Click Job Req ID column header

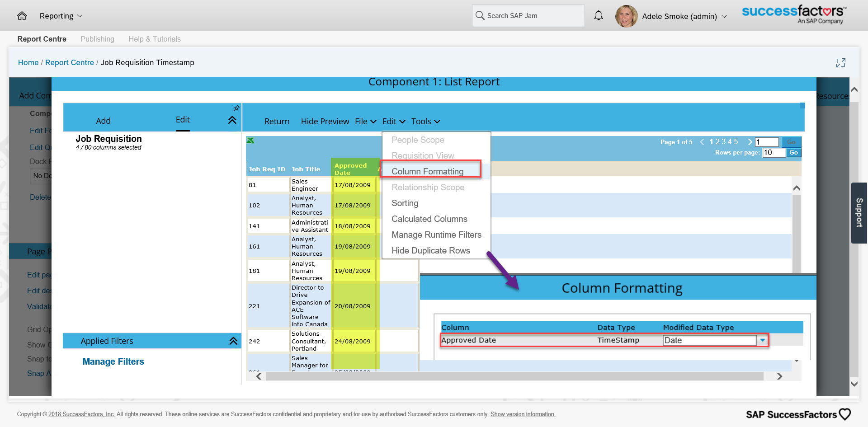(x=267, y=169)
